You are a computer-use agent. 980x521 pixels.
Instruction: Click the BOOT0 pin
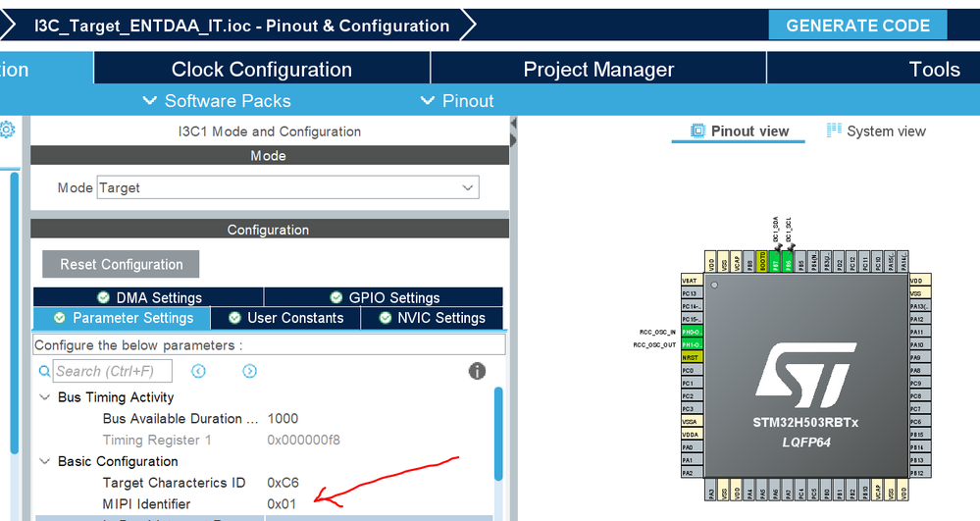click(x=762, y=261)
